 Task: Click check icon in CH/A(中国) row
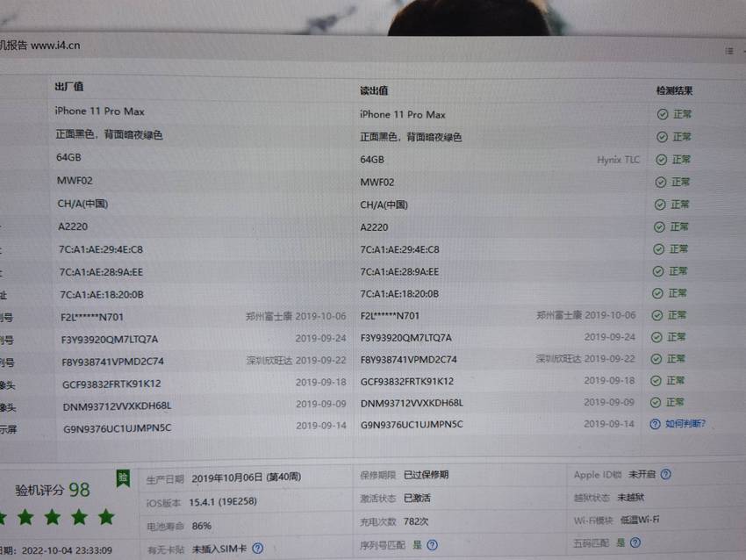pyautogui.click(x=660, y=205)
